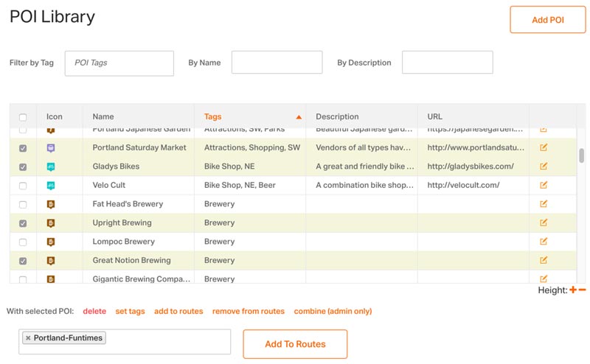Click the By Description filter input
This screenshot has width=590, height=364.
tap(448, 63)
